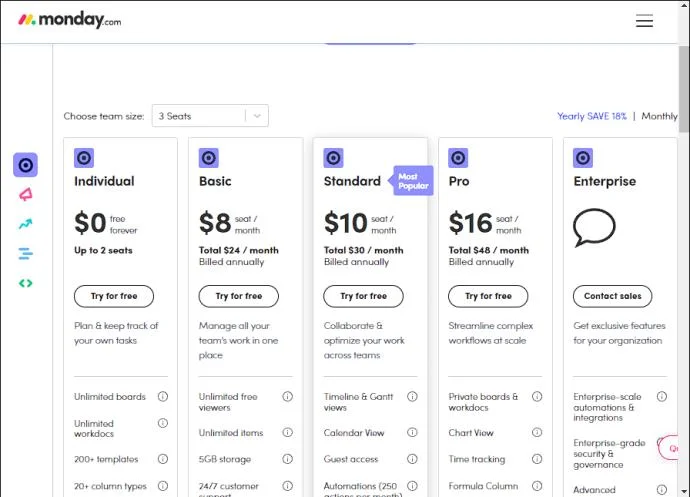Show info for Calendar View

412,433
